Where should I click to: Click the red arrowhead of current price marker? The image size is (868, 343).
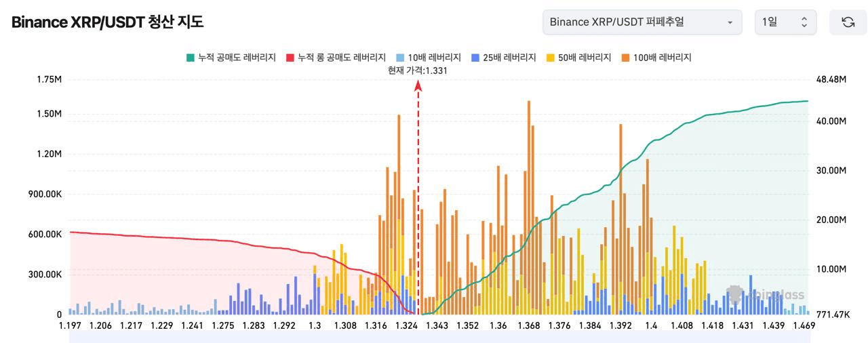(418, 85)
